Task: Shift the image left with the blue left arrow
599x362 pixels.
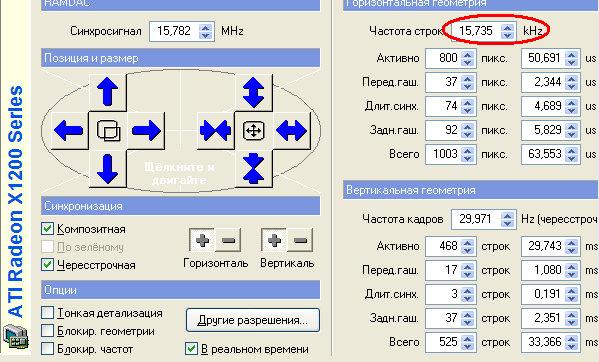Action: click(69, 131)
